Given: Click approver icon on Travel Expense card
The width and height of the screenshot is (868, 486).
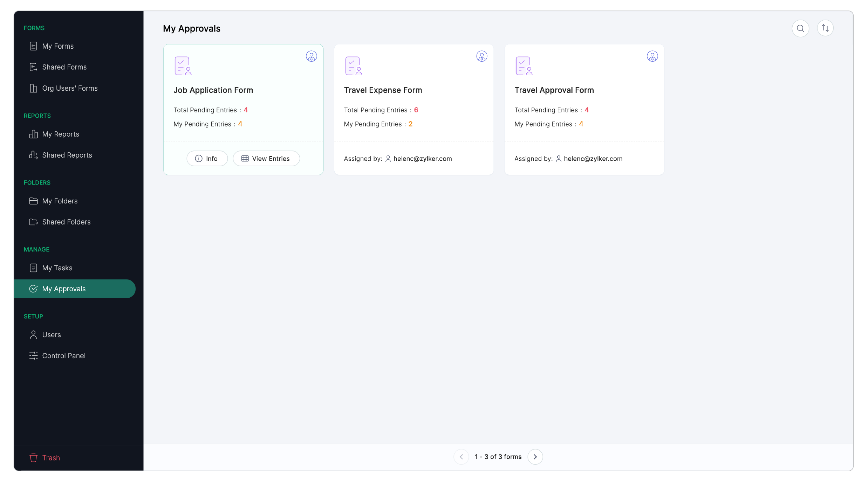Looking at the screenshot, I should click(x=481, y=56).
